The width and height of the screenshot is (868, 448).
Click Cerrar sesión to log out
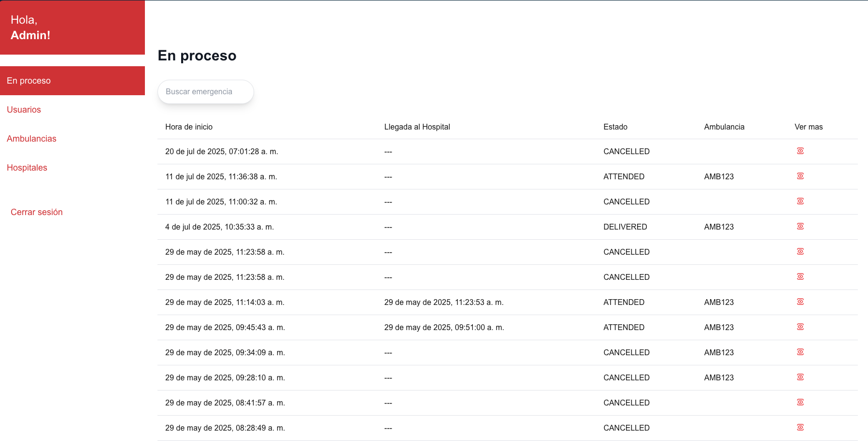[37, 212]
